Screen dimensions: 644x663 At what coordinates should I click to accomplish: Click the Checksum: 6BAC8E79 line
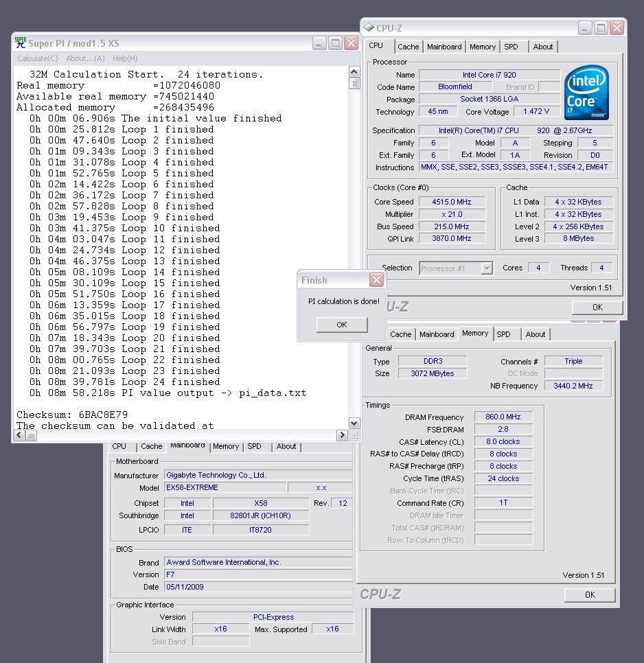(72, 415)
